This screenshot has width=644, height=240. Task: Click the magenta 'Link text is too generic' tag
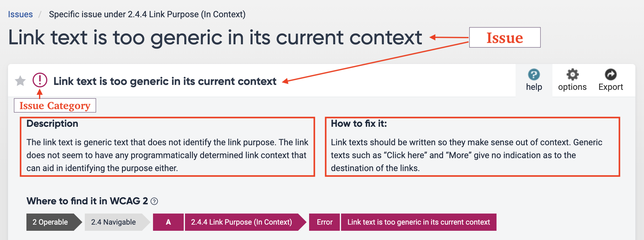[418, 222]
